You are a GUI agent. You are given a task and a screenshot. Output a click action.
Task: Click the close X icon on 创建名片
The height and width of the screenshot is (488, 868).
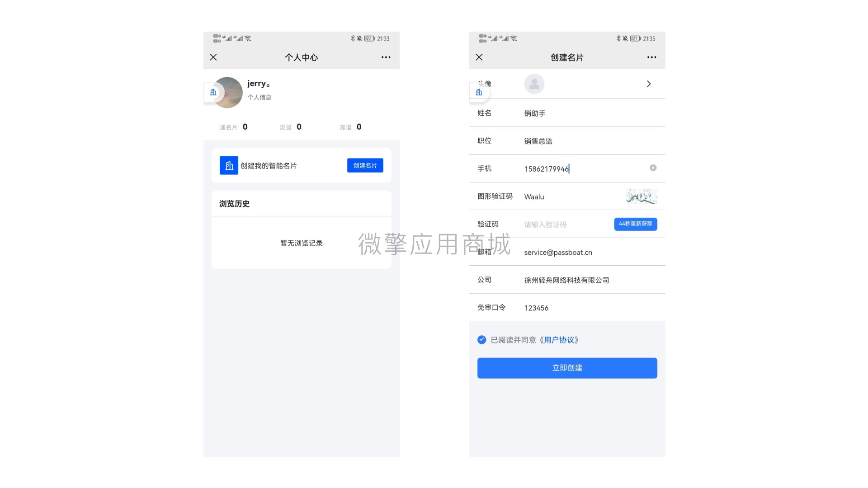[x=479, y=57]
